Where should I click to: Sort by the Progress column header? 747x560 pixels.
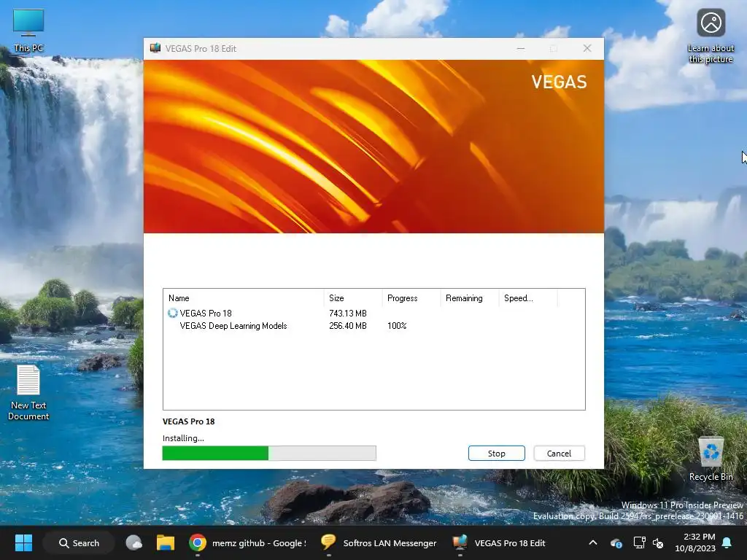click(x=411, y=298)
